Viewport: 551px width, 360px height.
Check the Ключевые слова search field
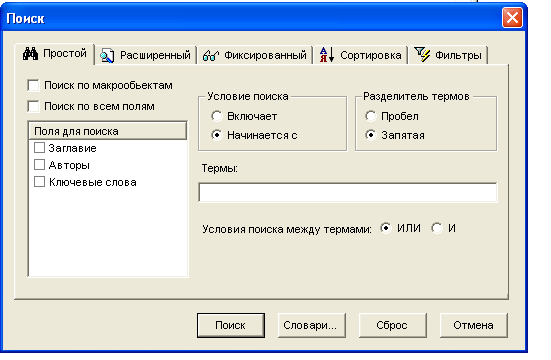pos(39,182)
